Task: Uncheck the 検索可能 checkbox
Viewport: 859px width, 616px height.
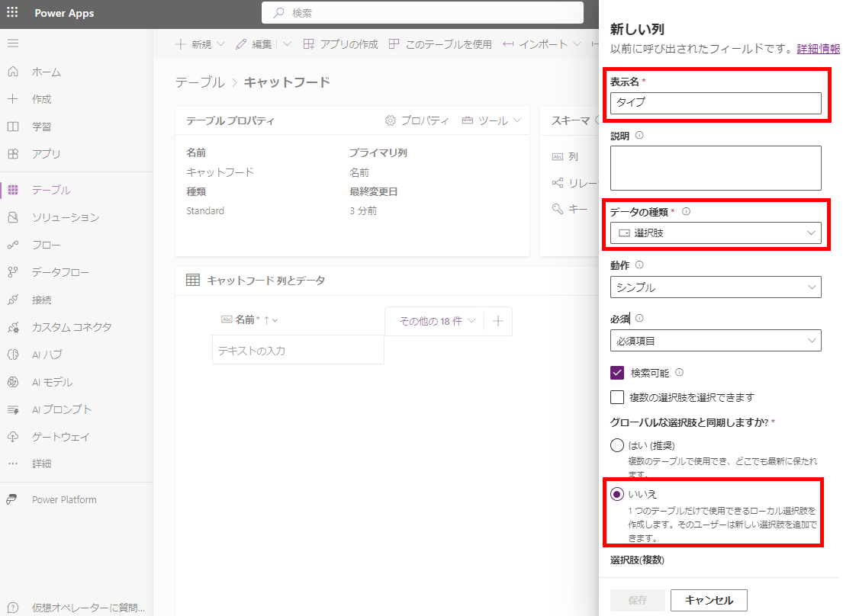Action: coord(618,373)
